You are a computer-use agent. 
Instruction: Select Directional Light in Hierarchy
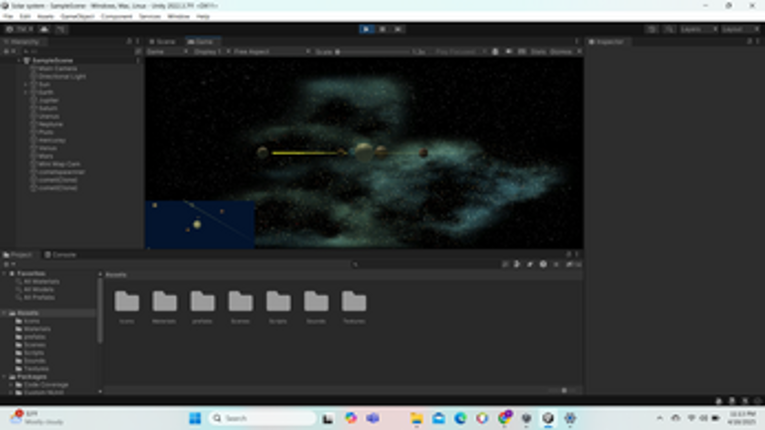click(62, 77)
